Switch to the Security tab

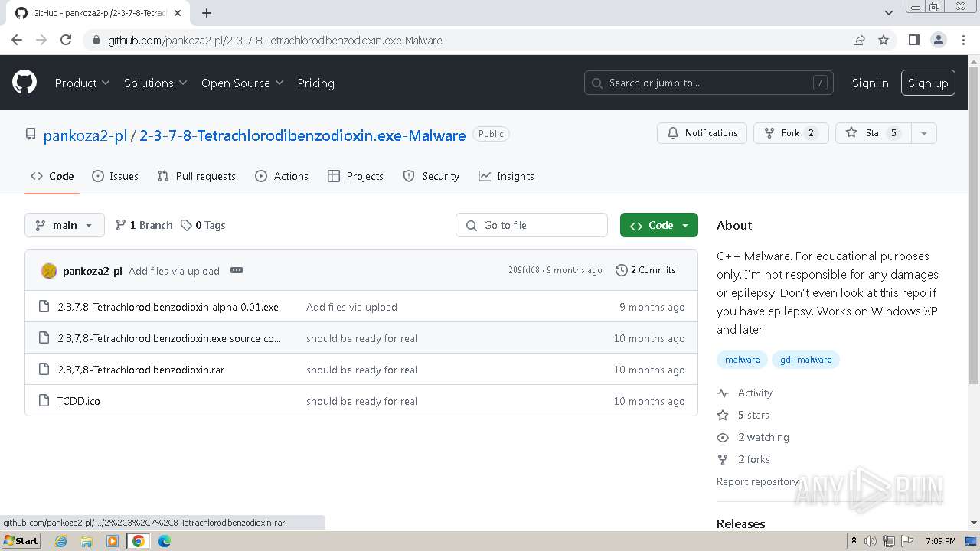(x=431, y=176)
